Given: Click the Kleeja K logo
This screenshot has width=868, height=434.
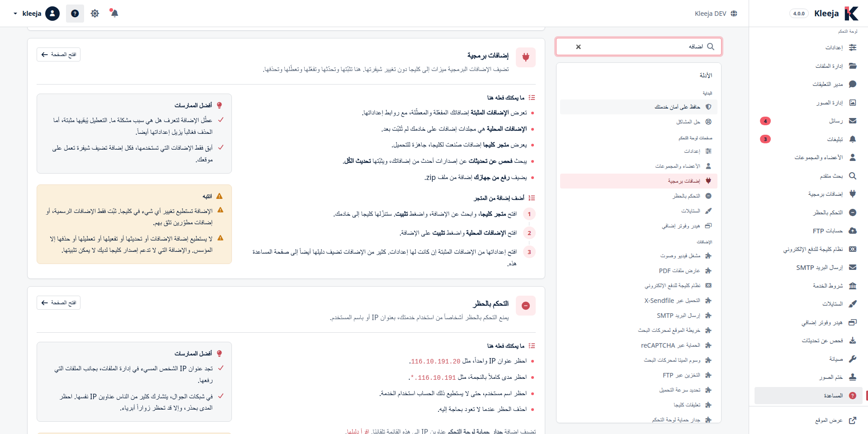Looking at the screenshot, I should point(851,14).
